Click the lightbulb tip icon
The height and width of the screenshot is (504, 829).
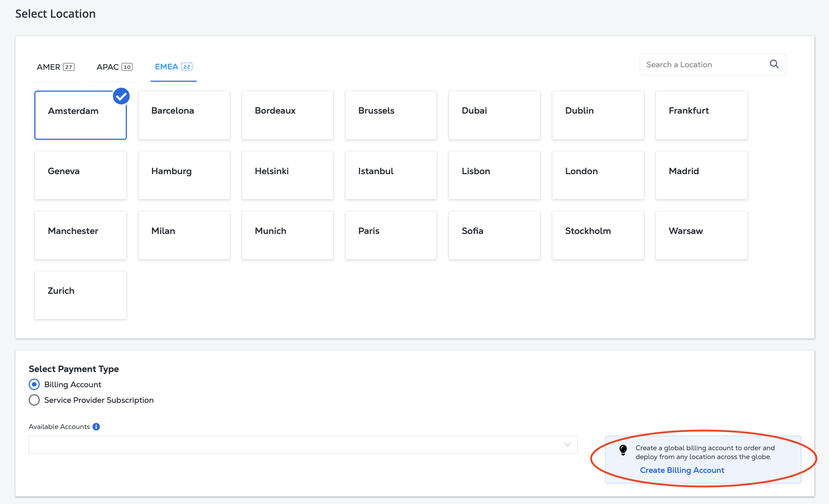tap(623, 450)
